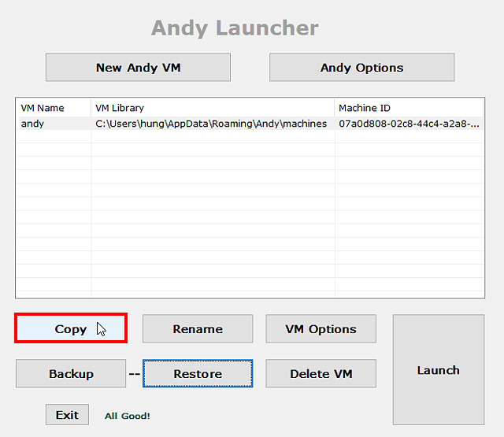The image size is (504, 437).
Task: Sort by Machine ID column header
Action: coord(409,108)
